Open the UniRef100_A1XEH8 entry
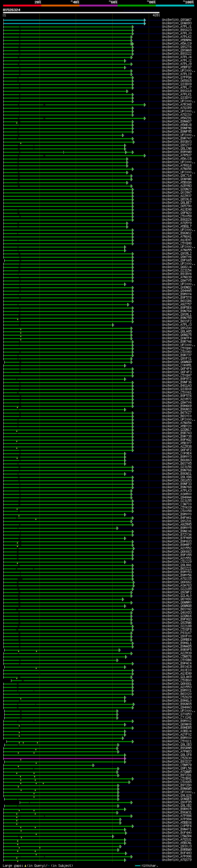The height and width of the screenshot is (868, 197). [177, 210]
